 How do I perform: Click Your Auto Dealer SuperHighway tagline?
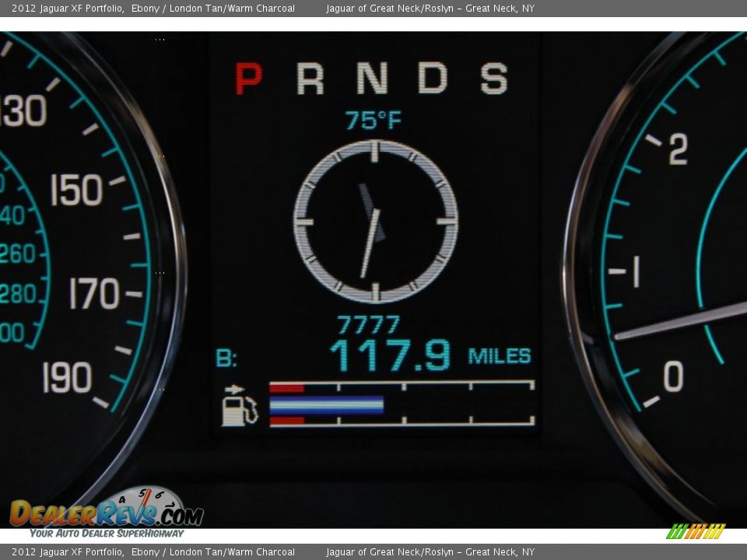click(x=107, y=534)
